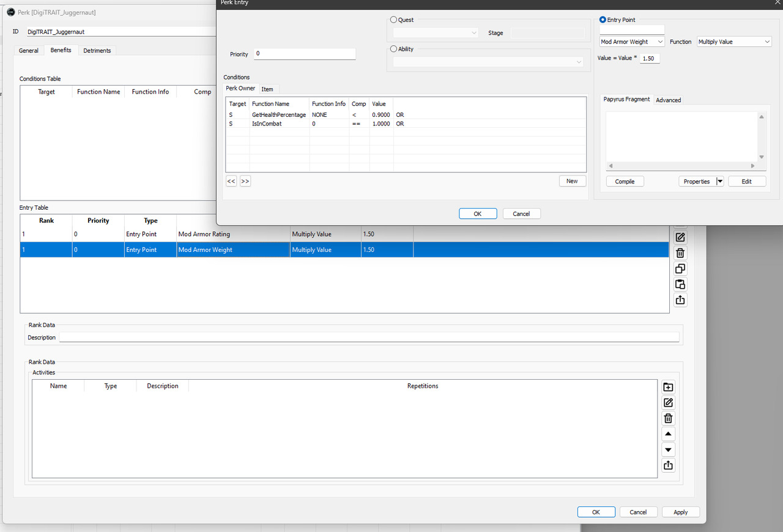Screen dimensions: 783x532
Task: Click OK in the Perk window
Action: 596,512
